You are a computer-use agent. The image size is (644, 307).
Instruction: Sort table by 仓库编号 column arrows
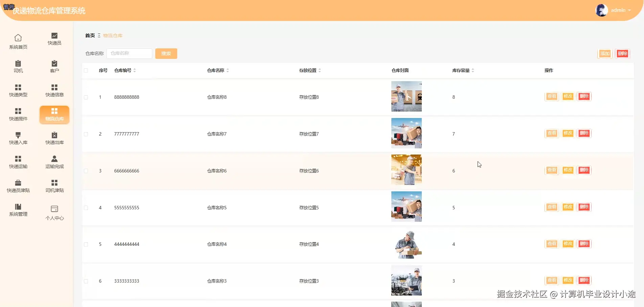point(135,70)
